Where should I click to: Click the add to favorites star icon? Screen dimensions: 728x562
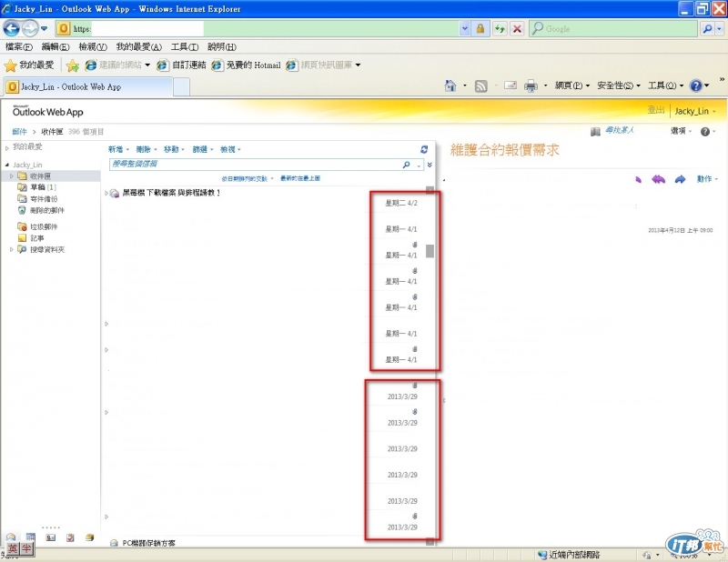(x=73, y=65)
